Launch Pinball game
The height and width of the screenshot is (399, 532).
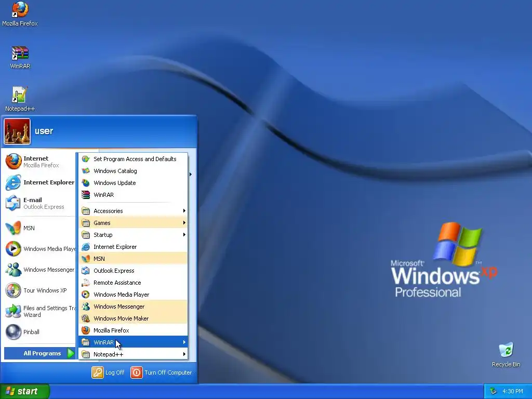pos(39,332)
